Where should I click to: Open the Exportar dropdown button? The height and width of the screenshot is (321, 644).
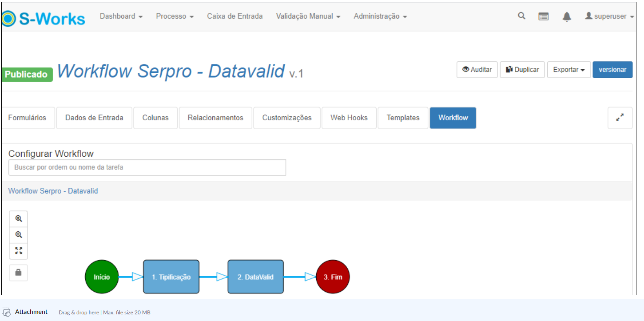[x=569, y=70]
